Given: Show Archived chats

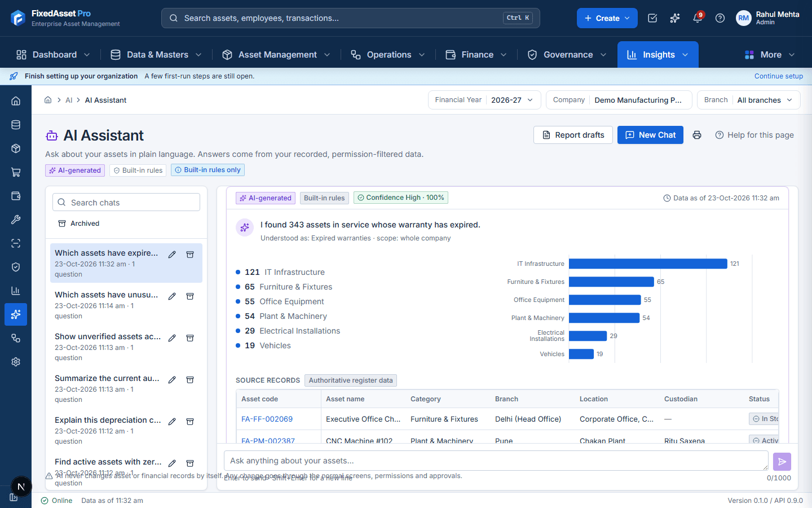Looking at the screenshot, I should tap(79, 224).
